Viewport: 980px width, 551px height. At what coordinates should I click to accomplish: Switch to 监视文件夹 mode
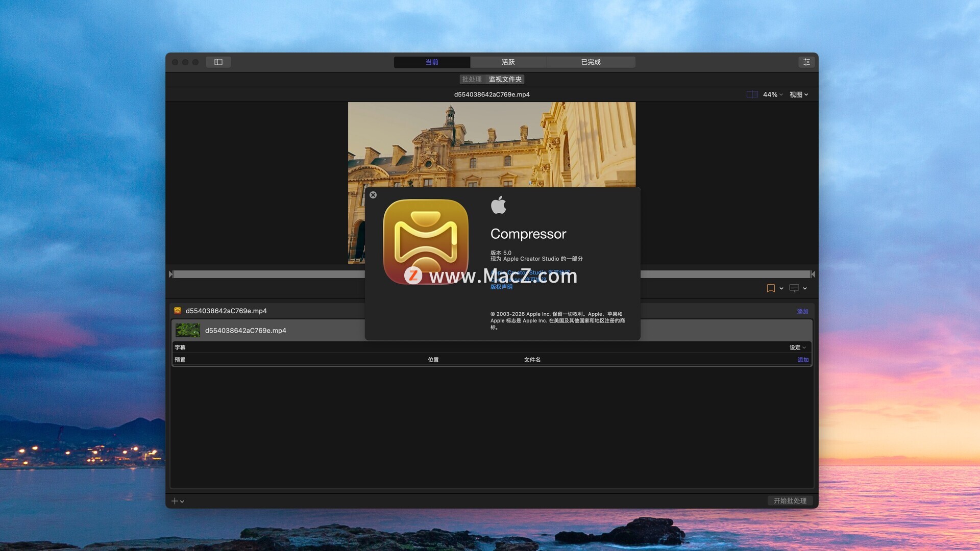point(505,79)
